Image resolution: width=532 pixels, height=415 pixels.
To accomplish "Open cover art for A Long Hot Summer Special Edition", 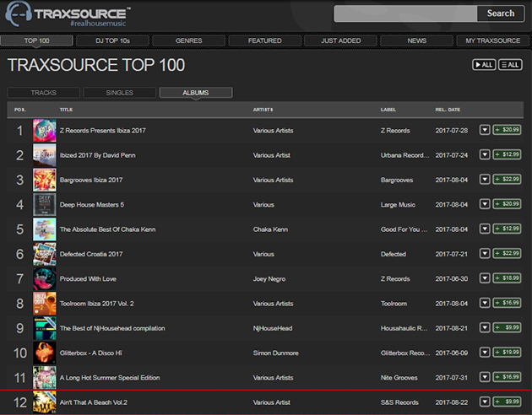I will click(x=45, y=378).
